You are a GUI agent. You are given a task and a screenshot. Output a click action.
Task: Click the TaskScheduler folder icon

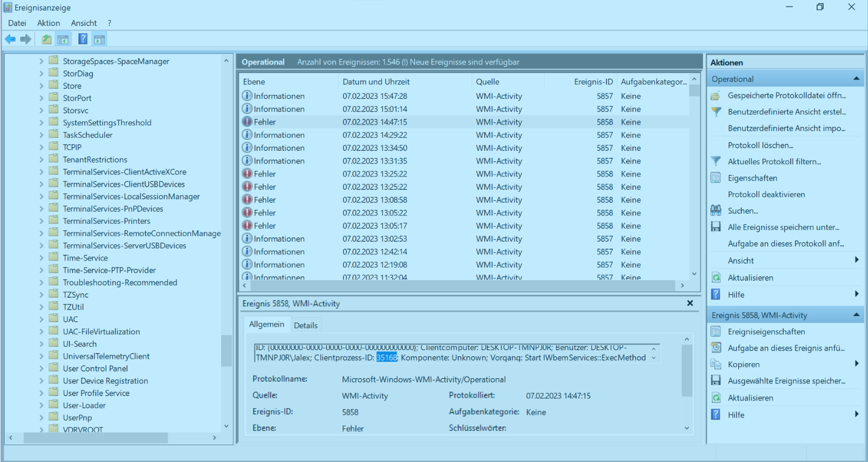point(54,134)
